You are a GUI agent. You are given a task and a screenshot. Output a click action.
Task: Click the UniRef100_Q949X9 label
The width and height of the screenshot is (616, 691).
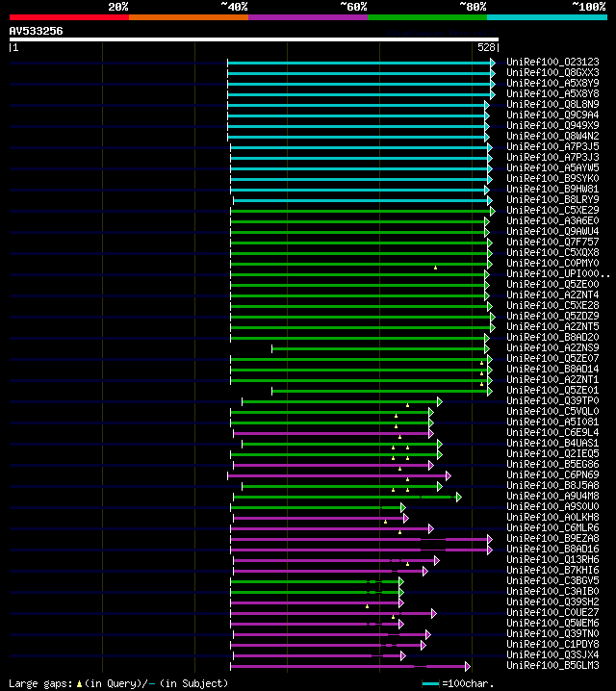coord(552,125)
